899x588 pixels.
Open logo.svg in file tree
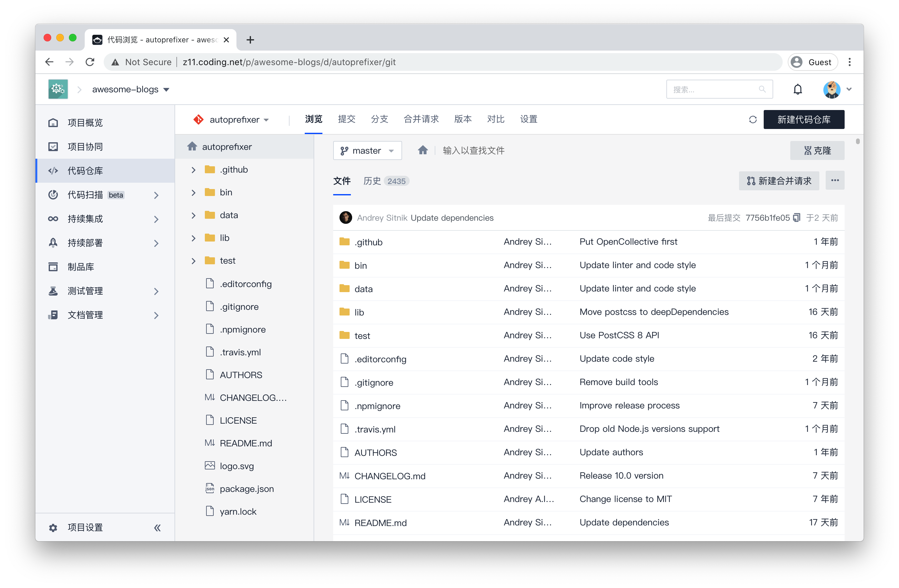(x=237, y=466)
